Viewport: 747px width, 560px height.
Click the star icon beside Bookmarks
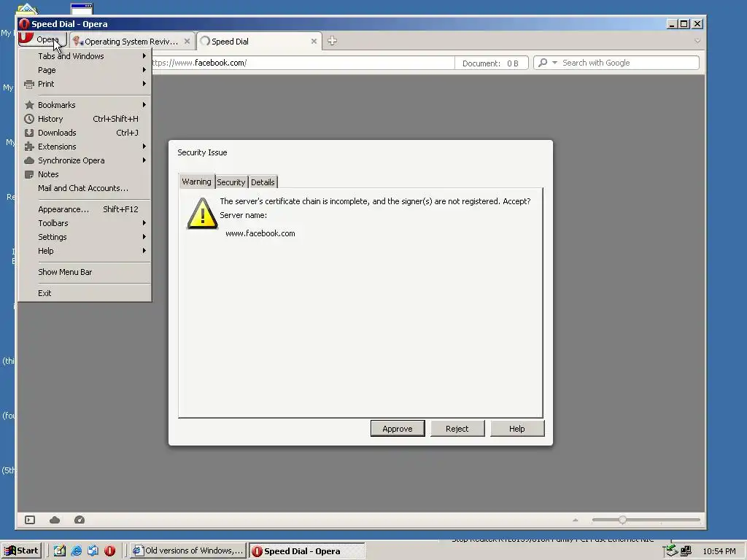29,105
